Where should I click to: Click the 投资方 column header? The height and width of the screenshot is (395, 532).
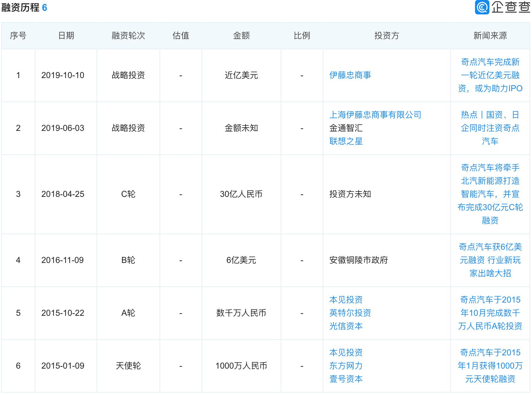click(x=387, y=36)
